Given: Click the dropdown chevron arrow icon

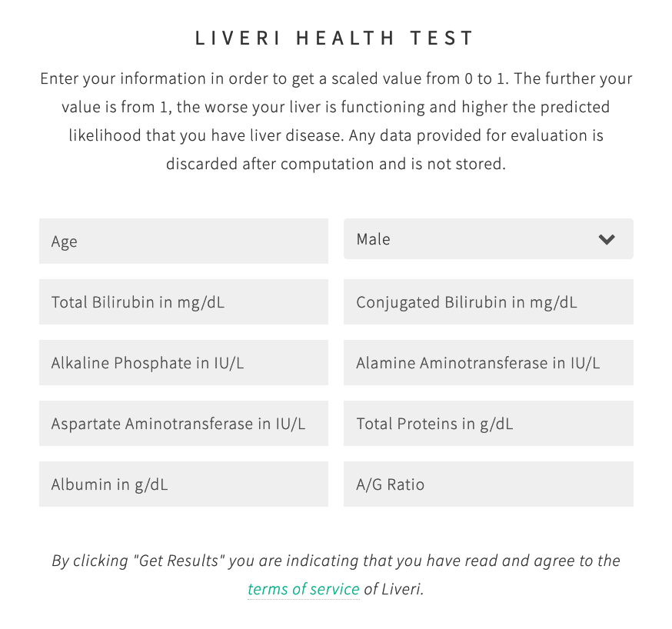Looking at the screenshot, I should (607, 239).
